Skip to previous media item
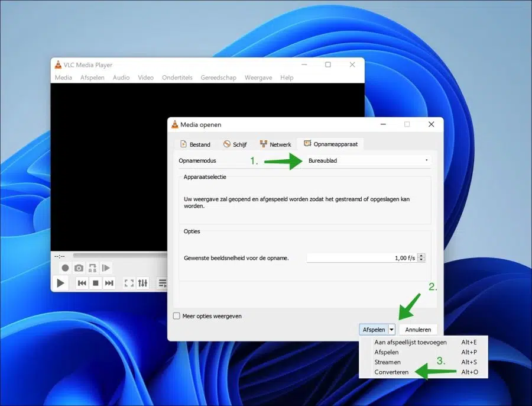The image size is (532, 406). pos(82,283)
